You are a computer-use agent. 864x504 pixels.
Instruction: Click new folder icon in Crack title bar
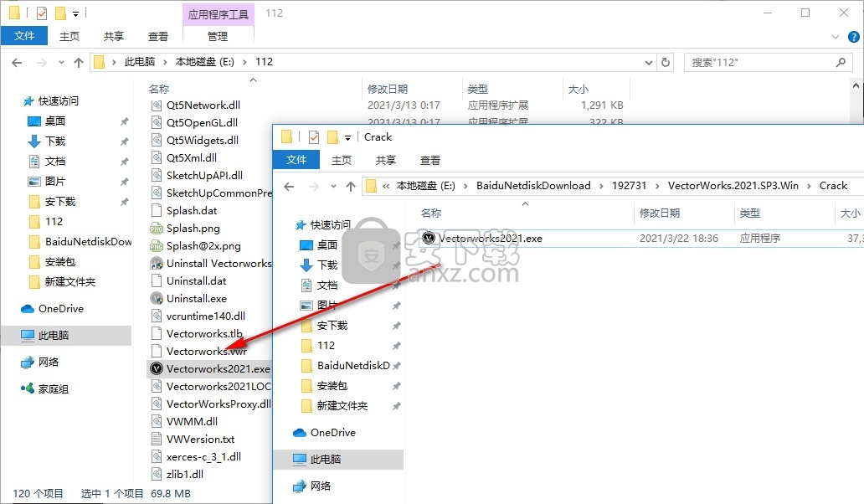[x=333, y=137]
